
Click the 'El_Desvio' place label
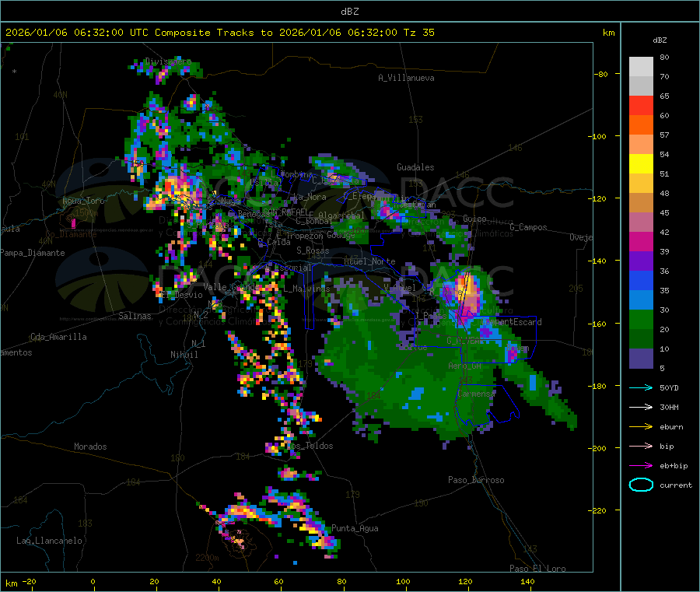181,295
